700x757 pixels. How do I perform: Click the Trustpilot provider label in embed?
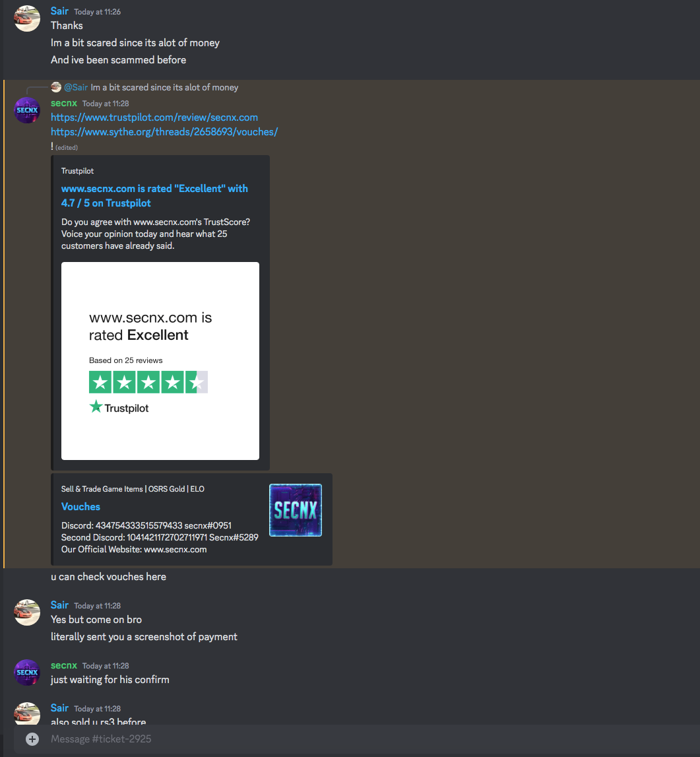77,171
